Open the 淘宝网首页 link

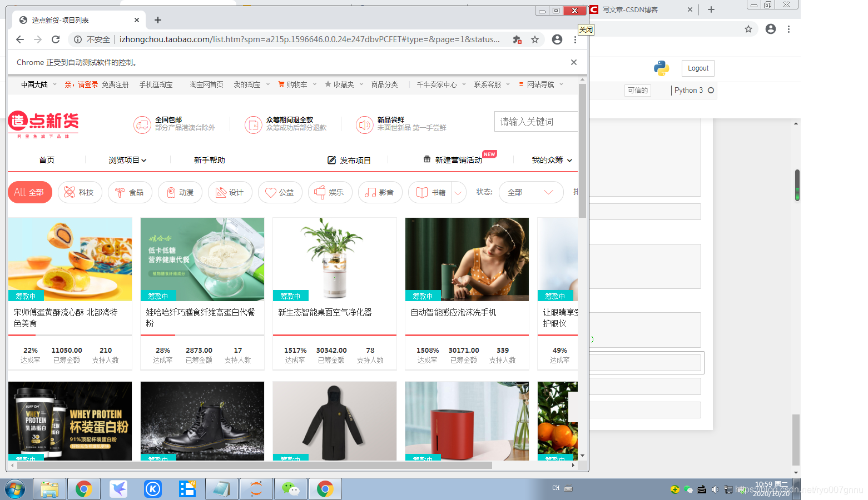[206, 84]
